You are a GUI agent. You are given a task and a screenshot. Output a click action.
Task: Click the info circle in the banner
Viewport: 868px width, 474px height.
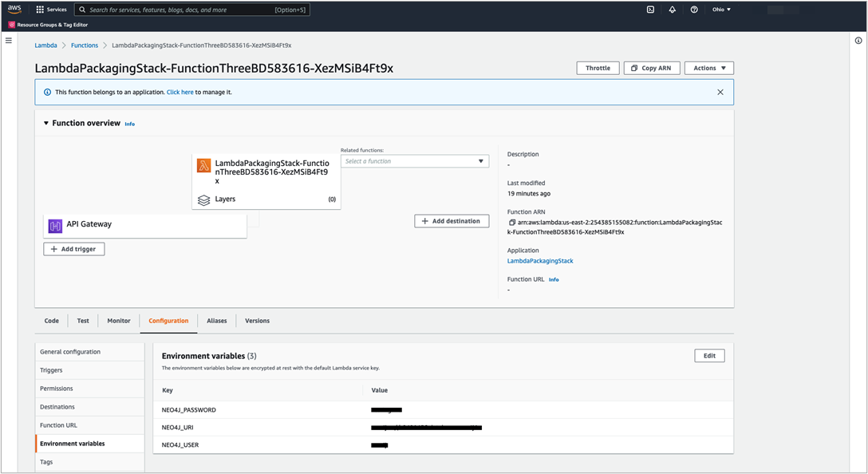click(x=48, y=92)
